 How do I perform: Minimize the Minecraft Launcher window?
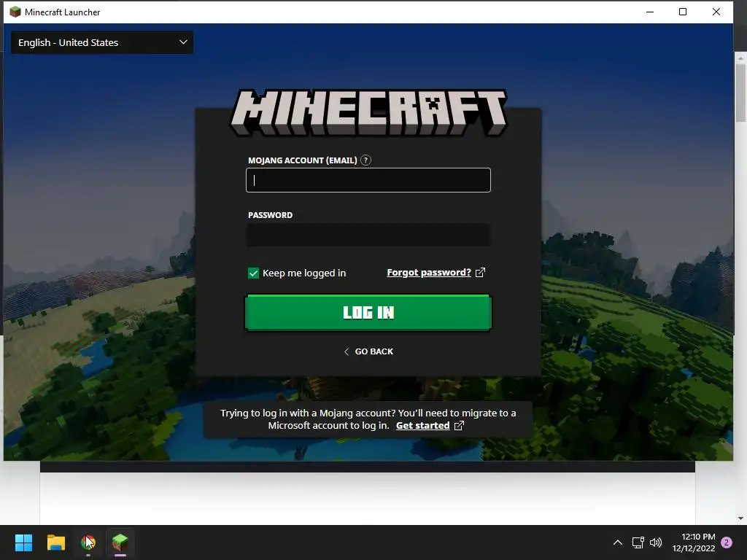click(650, 12)
